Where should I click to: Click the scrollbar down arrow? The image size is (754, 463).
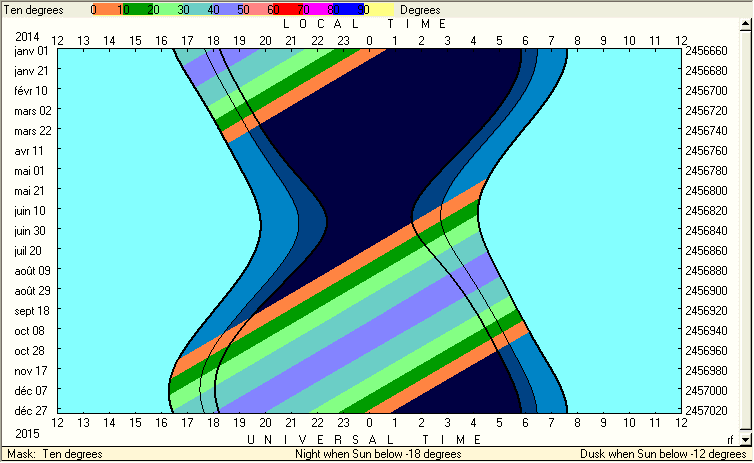(x=745, y=439)
